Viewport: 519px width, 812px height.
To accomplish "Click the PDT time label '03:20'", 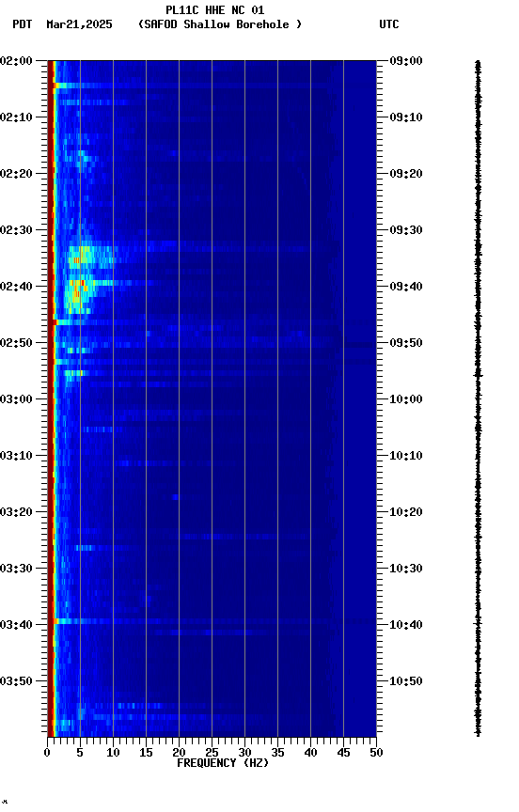I will pos(16,513).
